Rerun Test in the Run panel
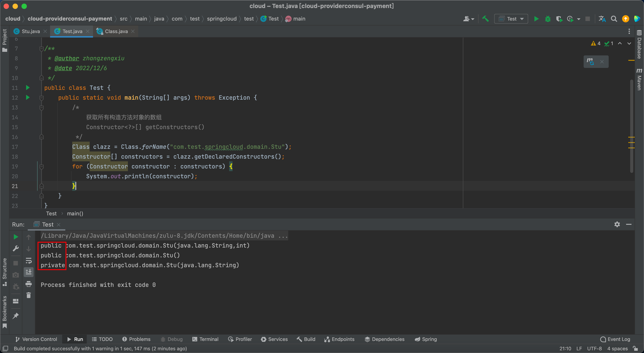644x353 pixels. coord(15,237)
